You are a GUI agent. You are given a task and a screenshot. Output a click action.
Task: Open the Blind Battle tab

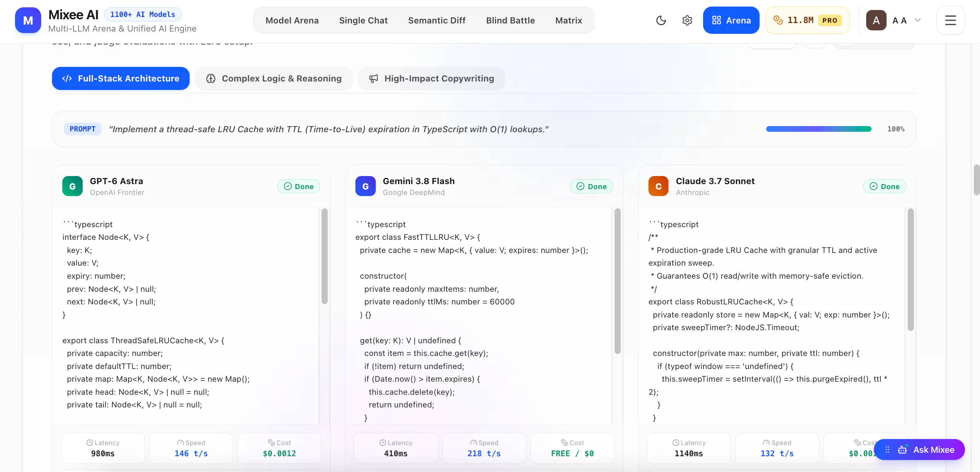(x=510, y=20)
